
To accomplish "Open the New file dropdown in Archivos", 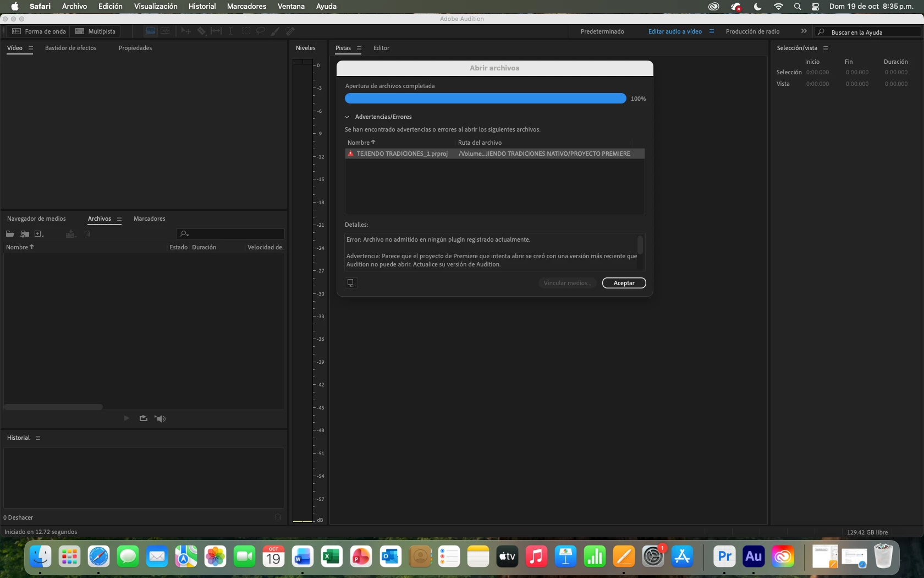I will 39,234.
